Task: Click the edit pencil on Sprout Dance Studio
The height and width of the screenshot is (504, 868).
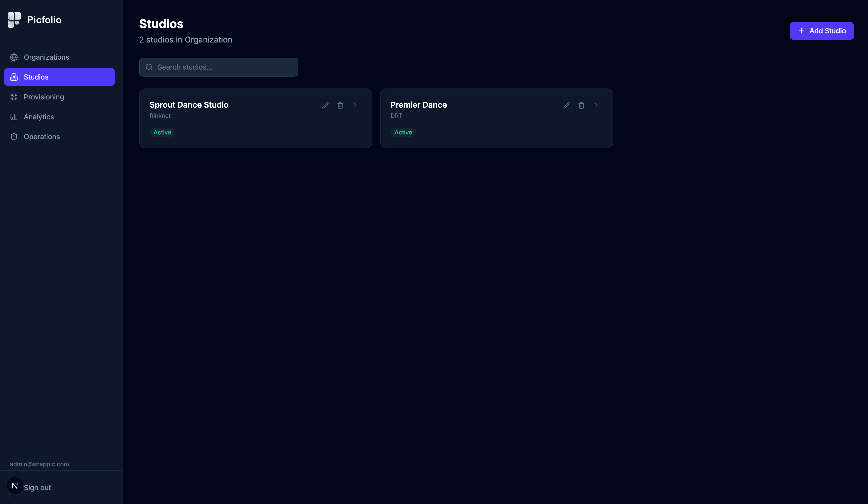Action: point(325,105)
